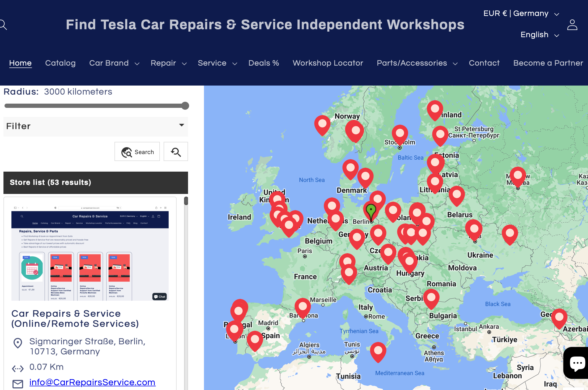588x390 pixels.
Task: Expand the Filter dropdown
Action: [x=96, y=126]
